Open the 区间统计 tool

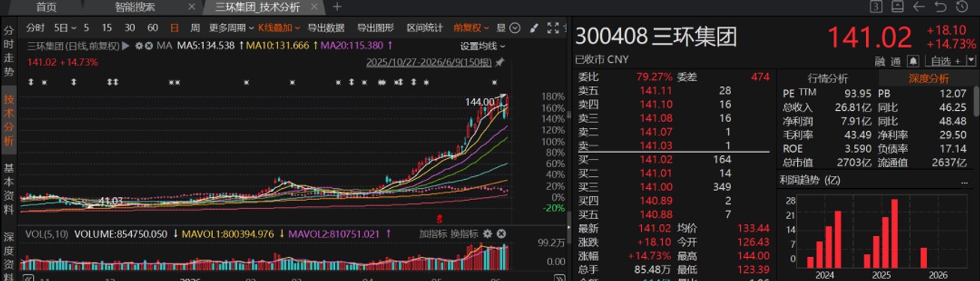pyautogui.click(x=424, y=28)
